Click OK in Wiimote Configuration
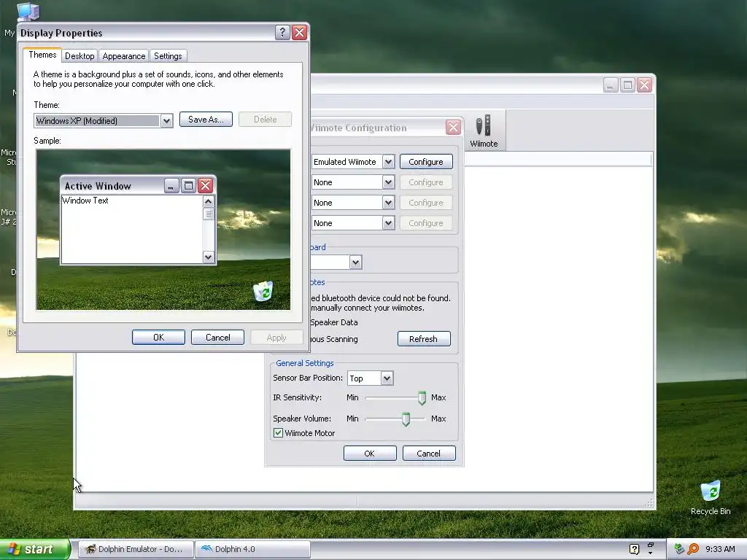Image resolution: width=747 pixels, height=560 pixels. [370, 454]
